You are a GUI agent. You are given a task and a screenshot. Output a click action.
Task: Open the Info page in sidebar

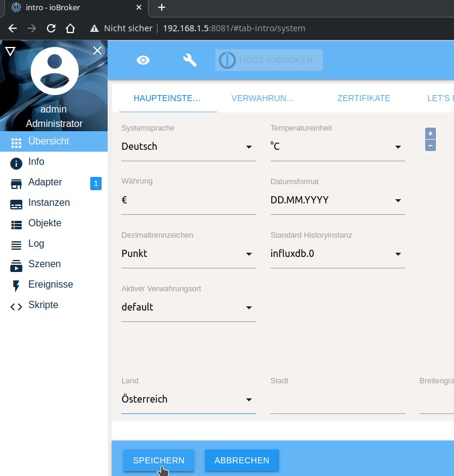[x=36, y=162]
